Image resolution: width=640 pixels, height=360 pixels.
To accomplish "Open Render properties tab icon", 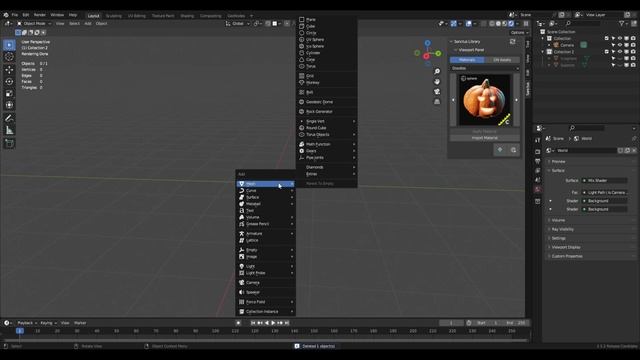I will [x=538, y=151].
